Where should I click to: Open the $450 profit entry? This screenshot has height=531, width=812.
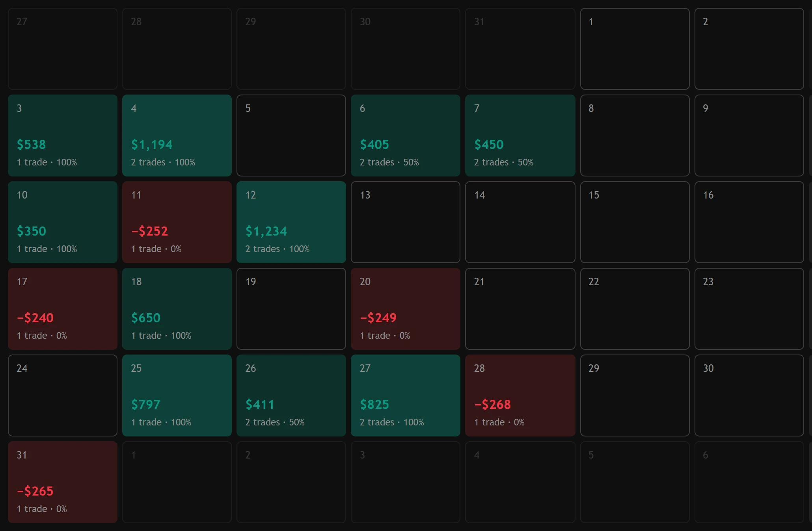coord(489,145)
